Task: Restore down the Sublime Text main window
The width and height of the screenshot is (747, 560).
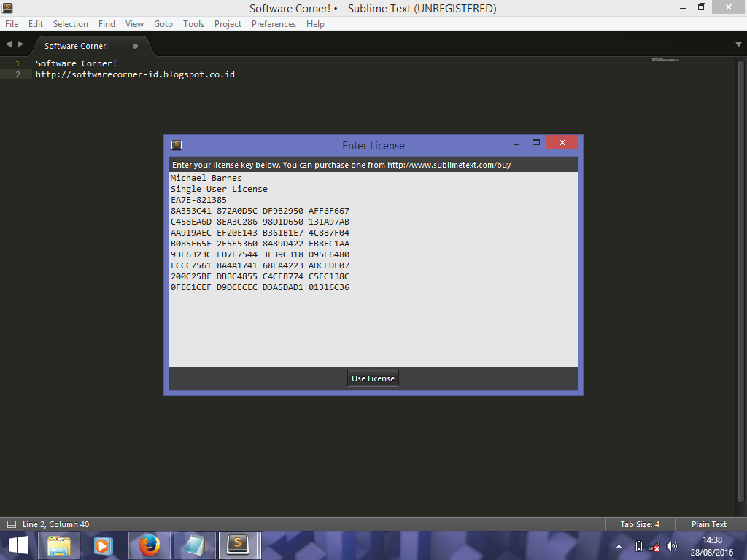Action: point(702,7)
